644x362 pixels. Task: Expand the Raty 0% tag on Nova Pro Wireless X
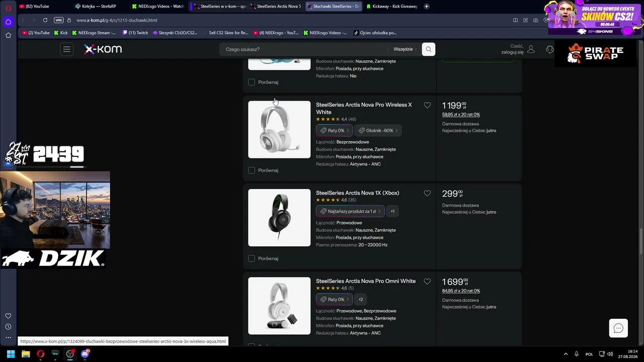pyautogui.click(x=334, y=131)
